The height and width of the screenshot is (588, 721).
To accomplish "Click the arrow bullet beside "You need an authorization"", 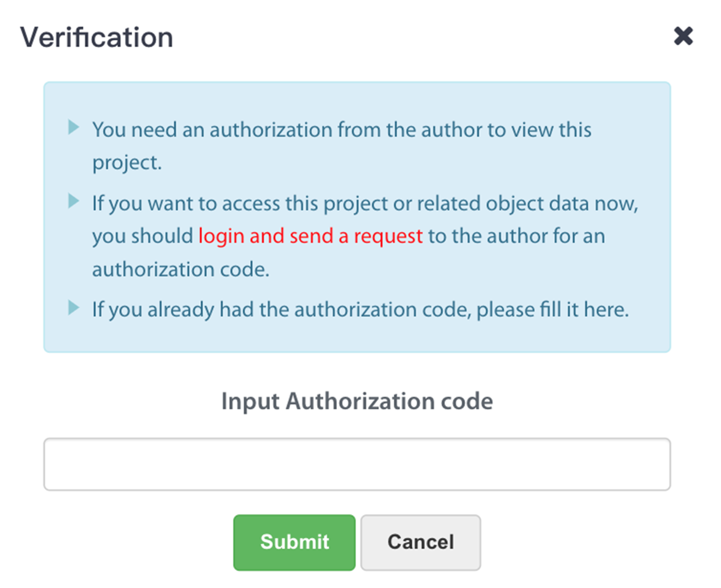I will (x=74, y=127).
